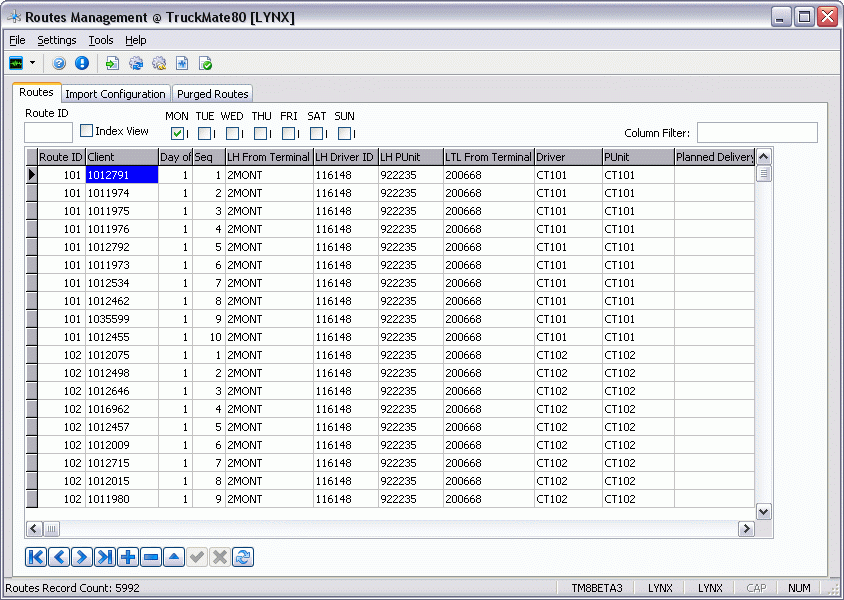This screenshot has height=600, width=844.
Task: Click the grid scrollbar down arrow
Action: pyautogui.click(x=763, y=511)
